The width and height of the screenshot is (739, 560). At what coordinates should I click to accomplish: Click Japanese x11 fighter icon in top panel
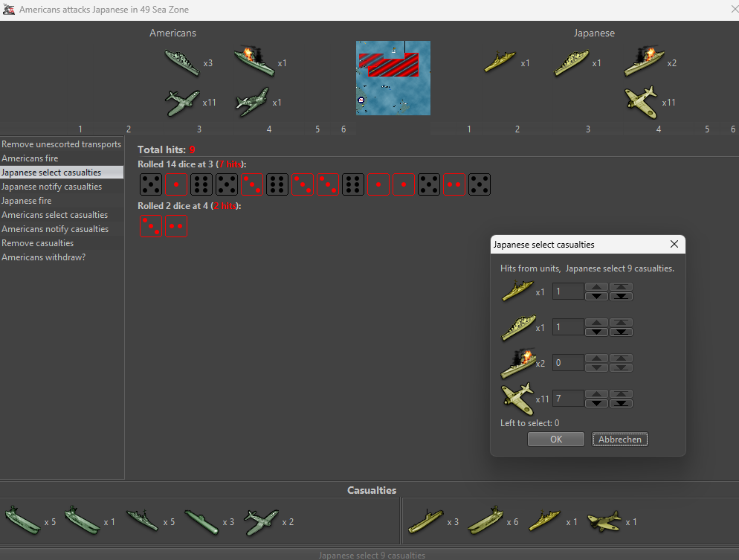point(641,102)
